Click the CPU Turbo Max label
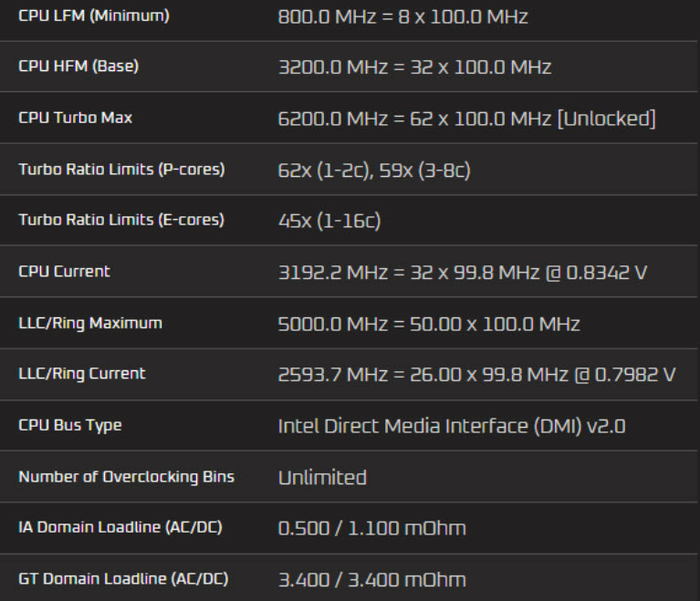Viewport: 700px width, 601px height. (x=75, y=118)
